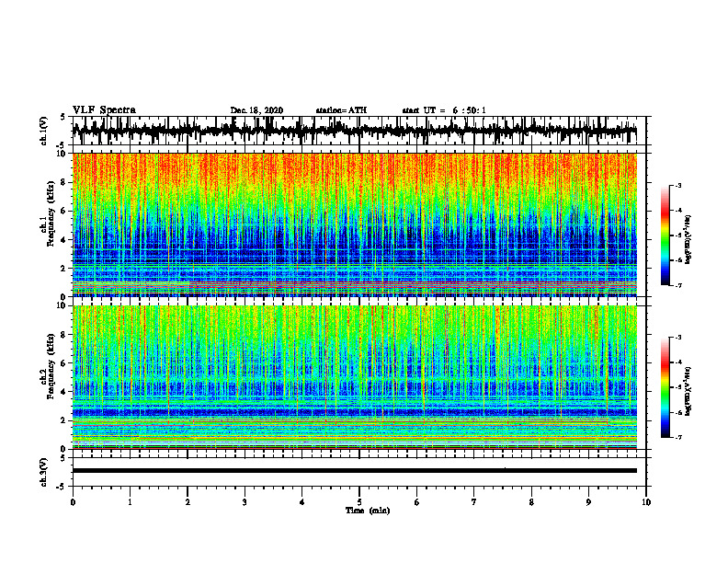Click the "station=ATH" label
The width and height of the screenshot is (728, 563).
click(x=341, y=110)
